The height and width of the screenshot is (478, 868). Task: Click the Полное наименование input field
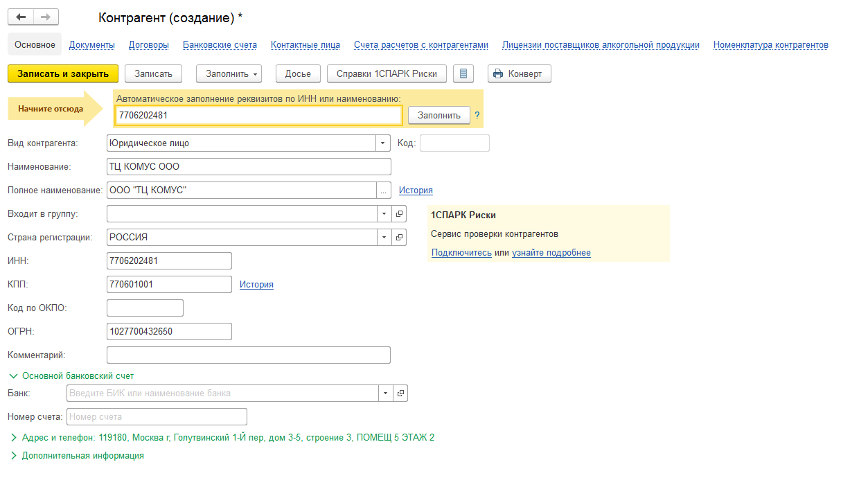[x=242, y=191]
